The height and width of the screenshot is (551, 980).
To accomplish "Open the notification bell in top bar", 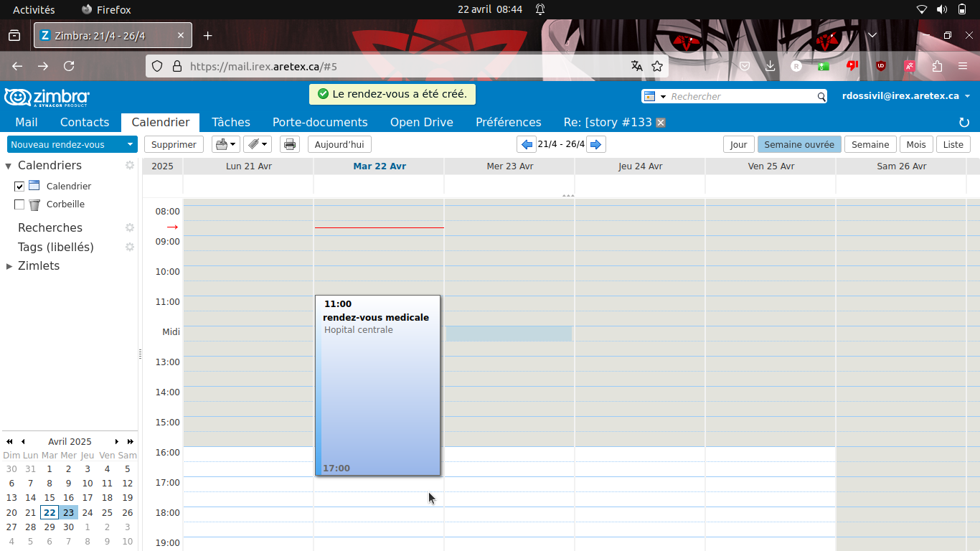I will coord(540,9).
